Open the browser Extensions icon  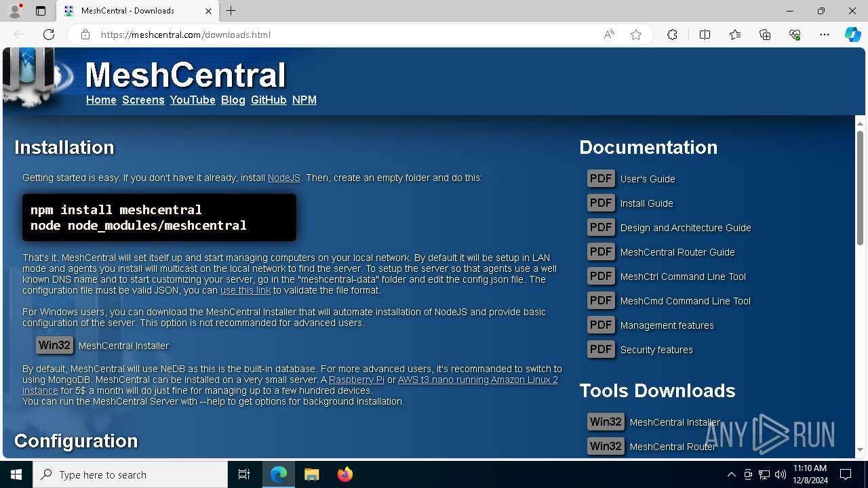tap(672, 35)
